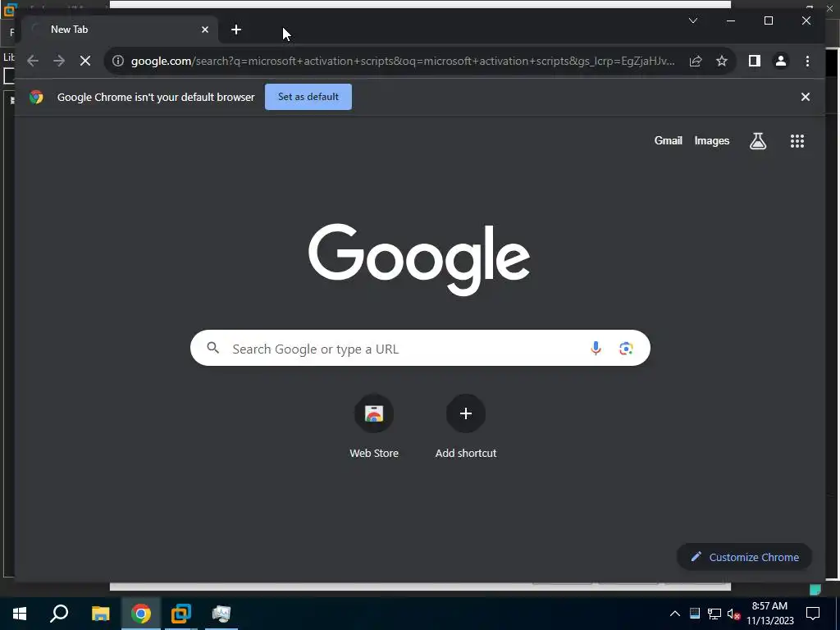Image resolution: width=840 pixels, height=630 pixels.
Task: Click the browser forward arrow
Action: pyautogui.click(x=59, y=61)
